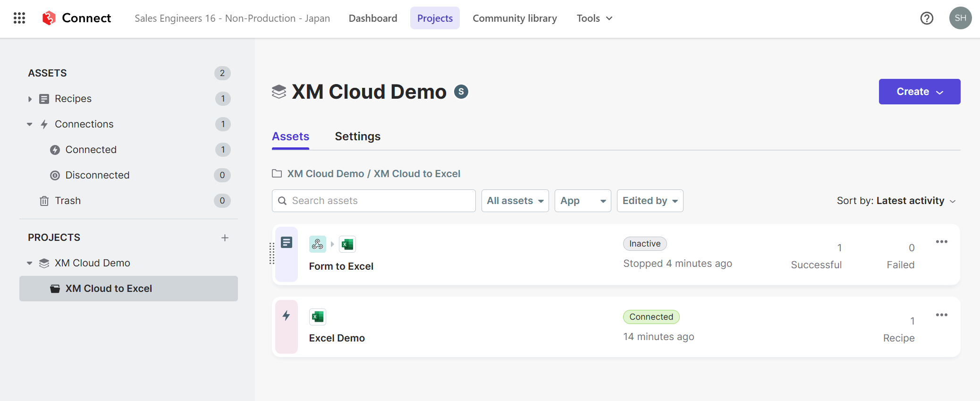Switch to the Settings tab

(x=358, y=137)
